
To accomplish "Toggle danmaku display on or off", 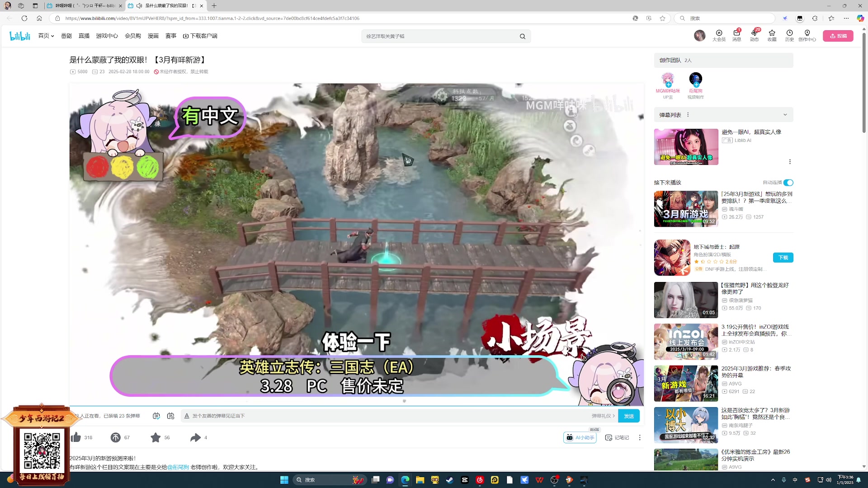I will [156, 416].
